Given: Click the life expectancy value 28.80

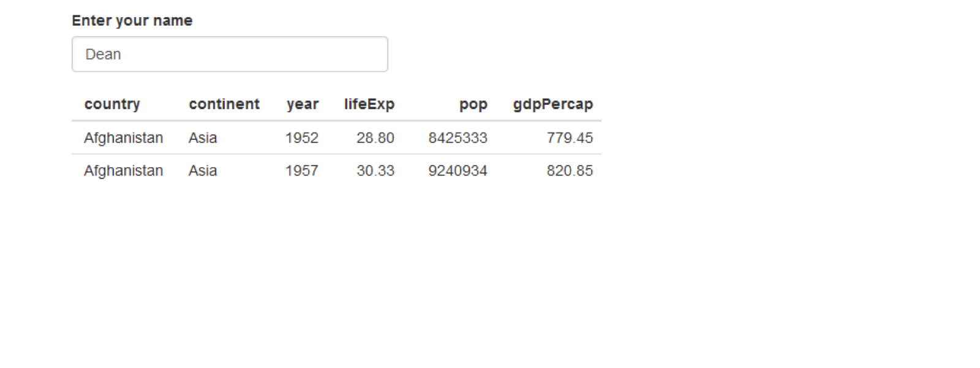Looking at the screenshot, I should pyautogui.click(x=375, y=138).
